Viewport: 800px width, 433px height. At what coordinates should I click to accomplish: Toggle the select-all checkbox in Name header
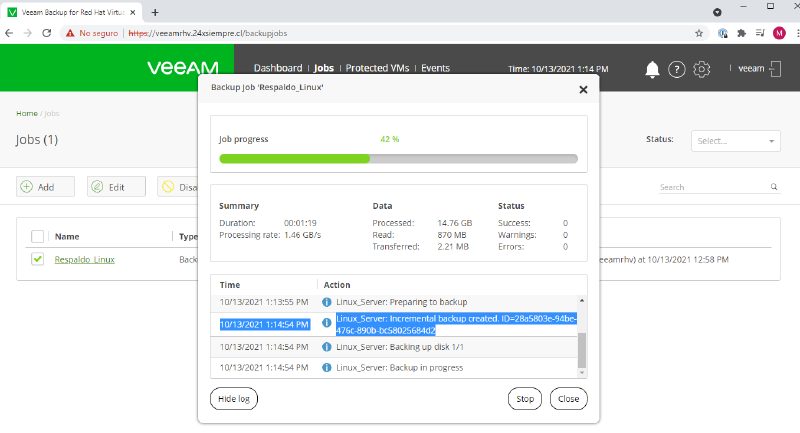(37, 236)
